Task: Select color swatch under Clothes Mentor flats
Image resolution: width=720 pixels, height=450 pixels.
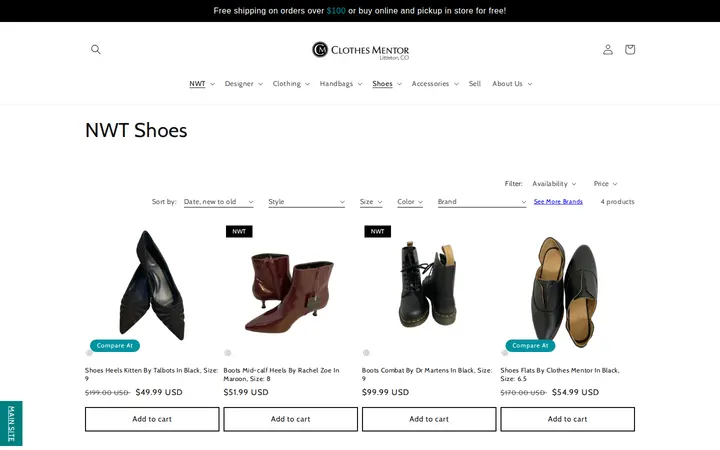Action: tap(505, 353)
